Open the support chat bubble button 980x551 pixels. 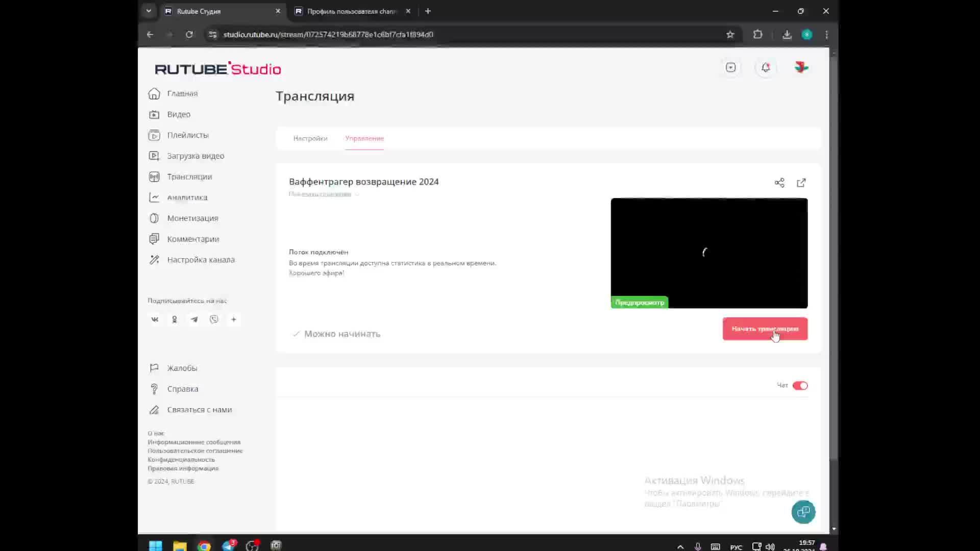pyautogui.click(x=803, y=512)
